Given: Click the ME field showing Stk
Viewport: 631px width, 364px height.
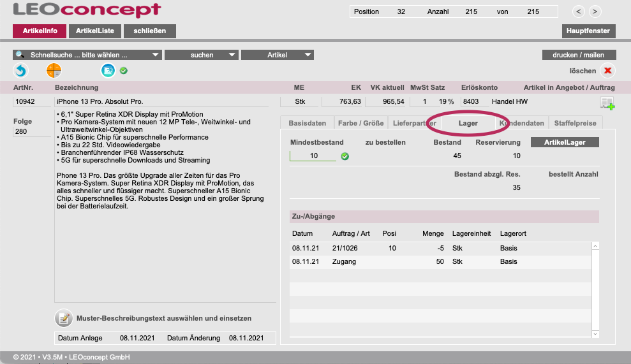Looking at the screenshot, I should click(300, 101).
